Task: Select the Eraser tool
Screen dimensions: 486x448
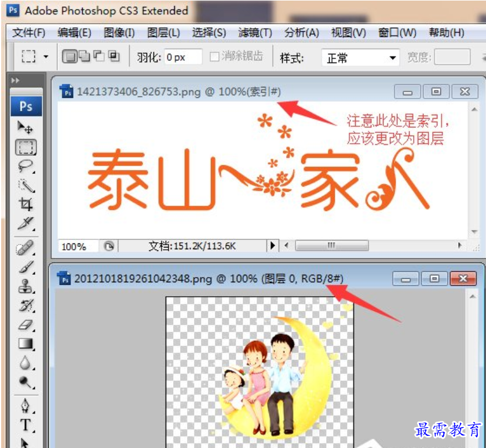Action: (25, 325)
